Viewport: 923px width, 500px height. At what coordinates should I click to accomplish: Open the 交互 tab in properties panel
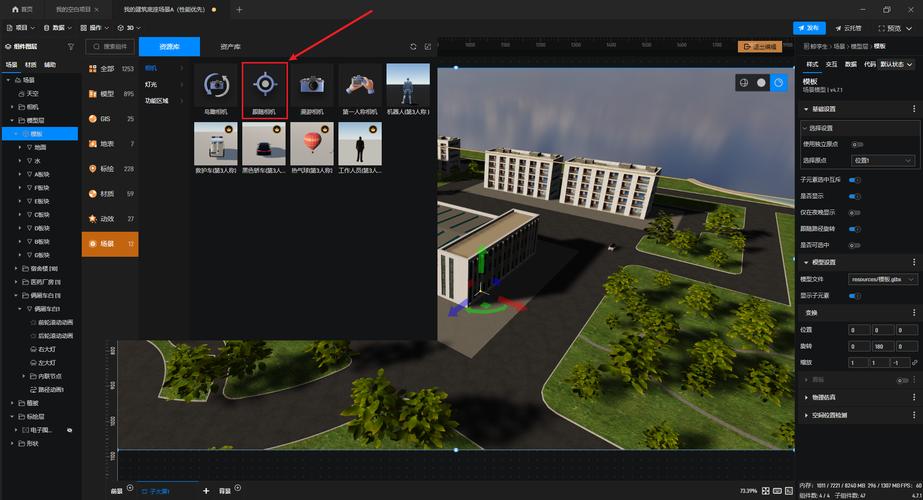(x=831, y=64)
